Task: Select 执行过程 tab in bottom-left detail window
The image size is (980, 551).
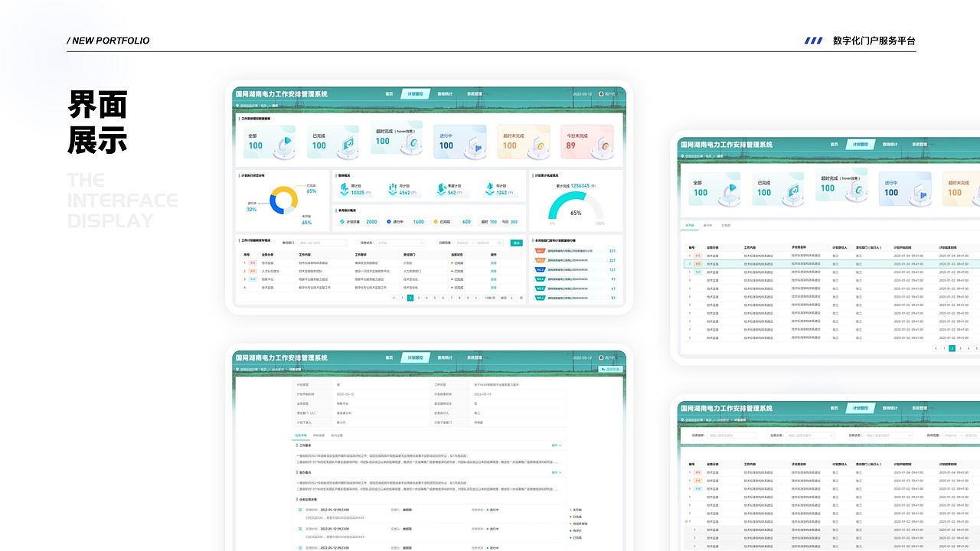Action: click(x=338, y=435)
